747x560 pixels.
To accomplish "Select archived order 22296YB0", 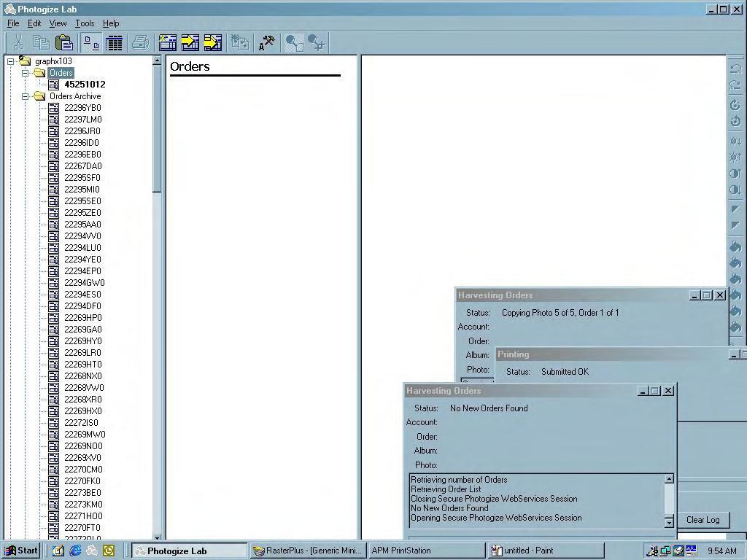I will tap(83, 108).
